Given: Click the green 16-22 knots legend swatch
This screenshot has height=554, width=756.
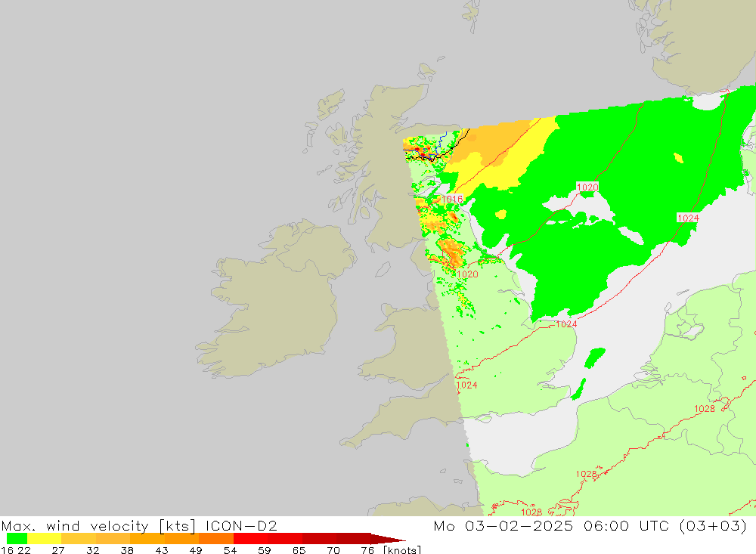Looking at the screenshot, I should coord(17,539).
